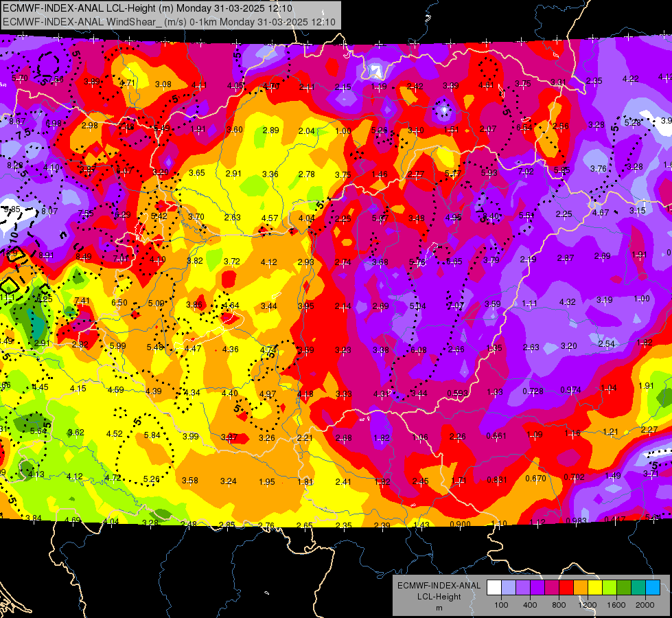Click the wind shear value 4.52
The width and height of the screenshot is (672, 618).
click(x=115, y=433)
